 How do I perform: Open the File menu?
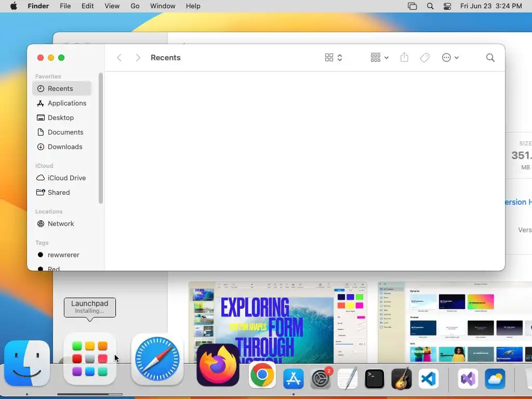tap(65, 6)
